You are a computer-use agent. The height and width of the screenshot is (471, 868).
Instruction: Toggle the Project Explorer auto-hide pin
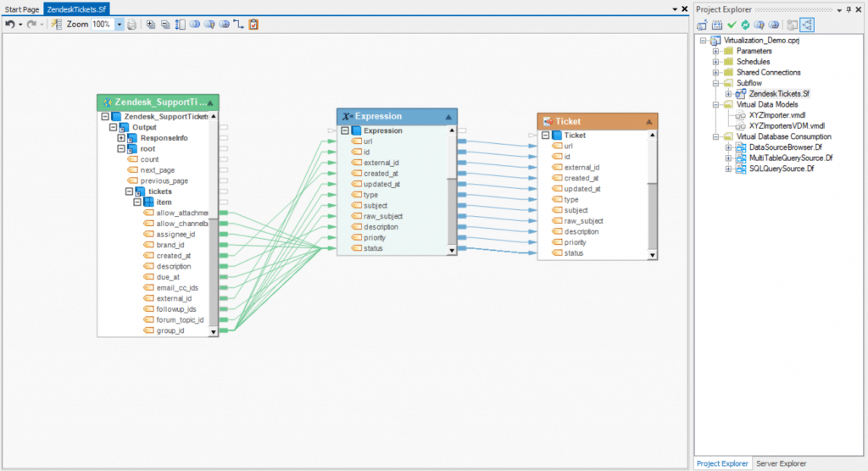coord(849,8)
